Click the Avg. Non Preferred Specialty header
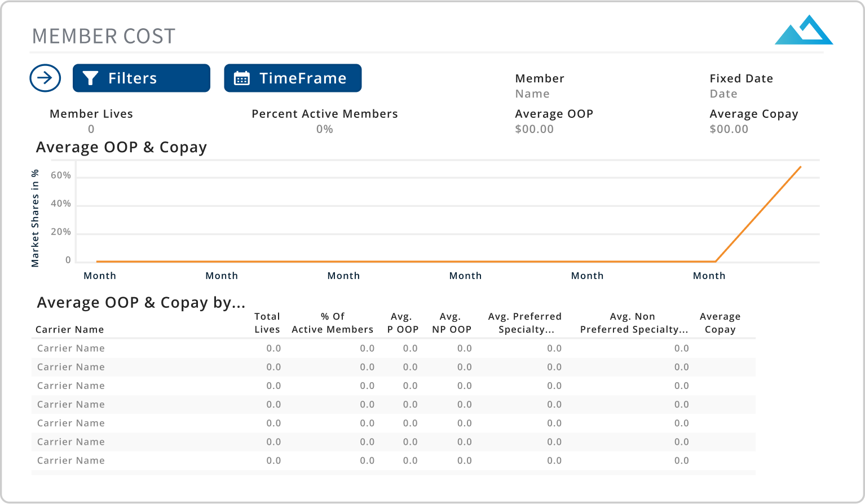 (633, 323)
